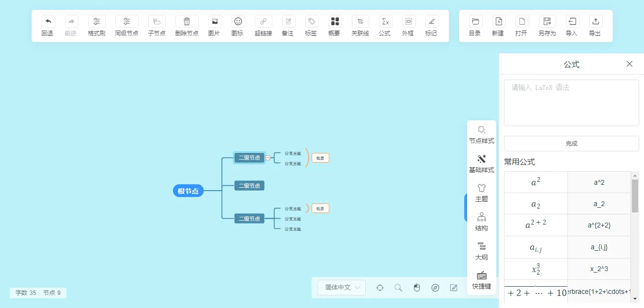This screenshot has width=644, height=308.
Task: Switch to the 结构 sidebar tab
Action: click(481, 222)
